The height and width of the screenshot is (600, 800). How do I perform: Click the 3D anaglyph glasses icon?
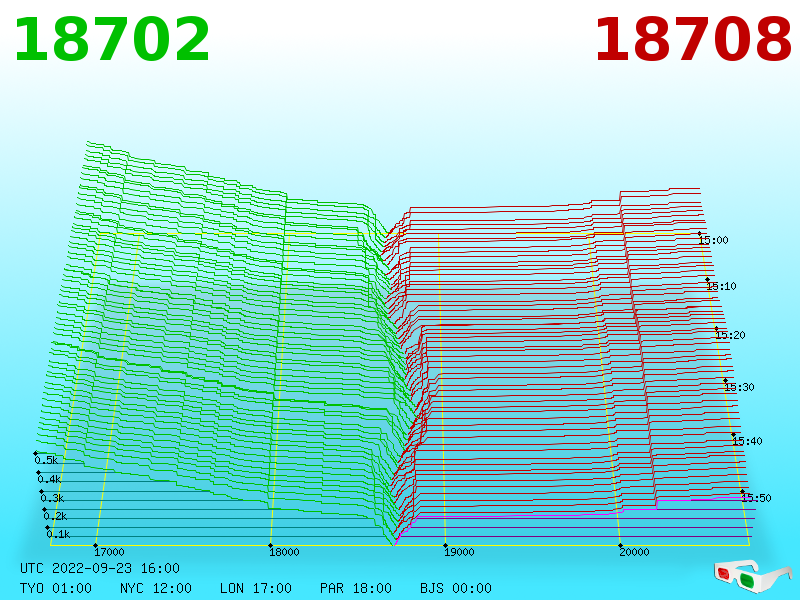coord(753,576)
